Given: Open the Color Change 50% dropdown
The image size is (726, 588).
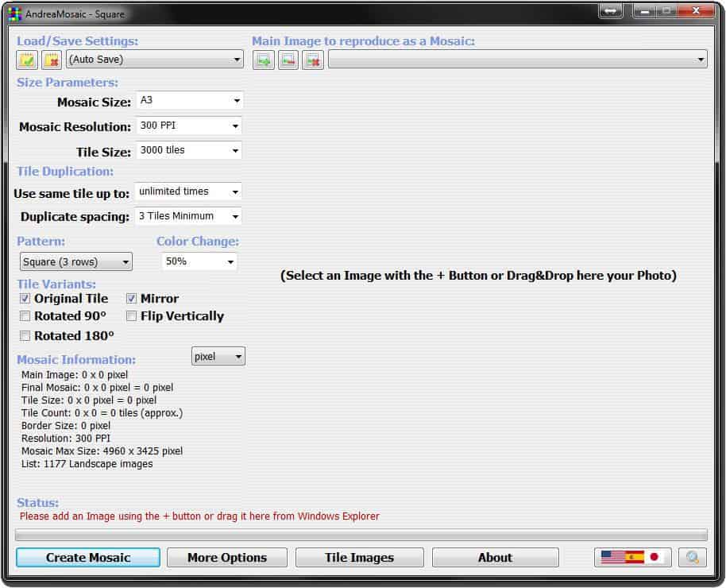Looking at the screenshot, I should (x=199, y=261).
